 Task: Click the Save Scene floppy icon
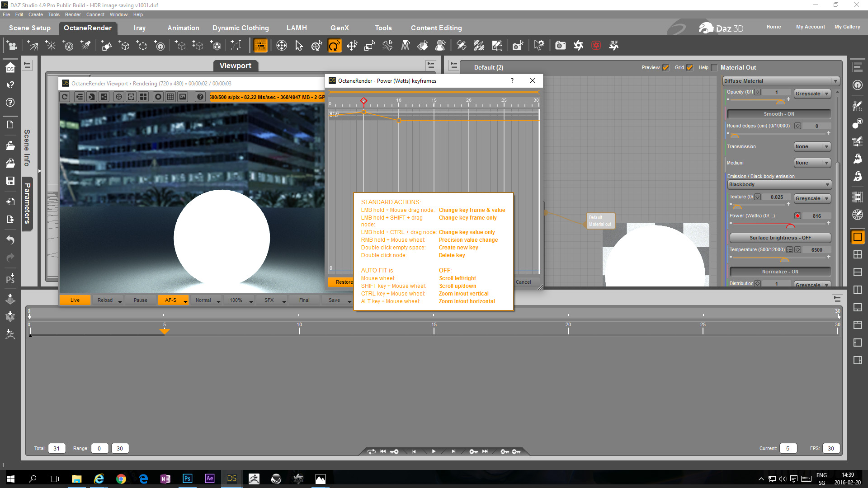(10, 181)
